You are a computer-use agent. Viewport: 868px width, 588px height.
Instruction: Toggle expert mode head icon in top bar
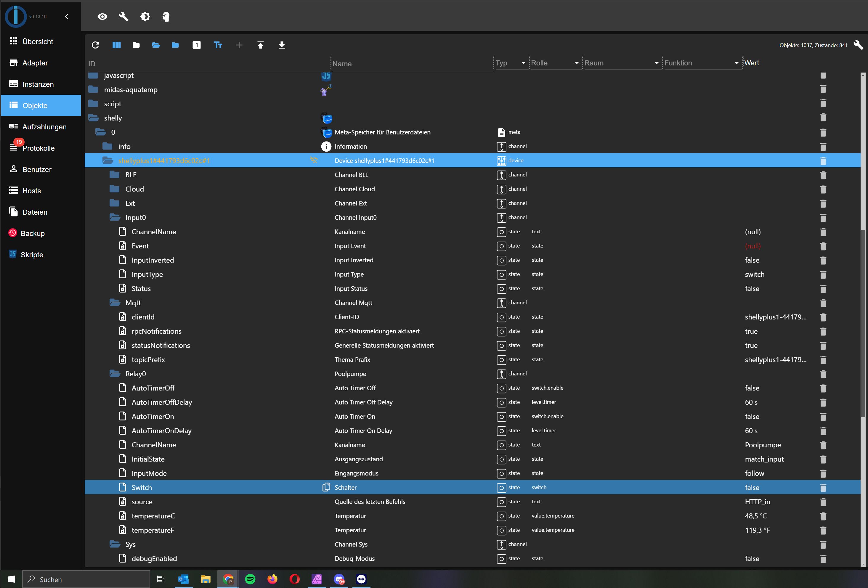click(166, 17)
